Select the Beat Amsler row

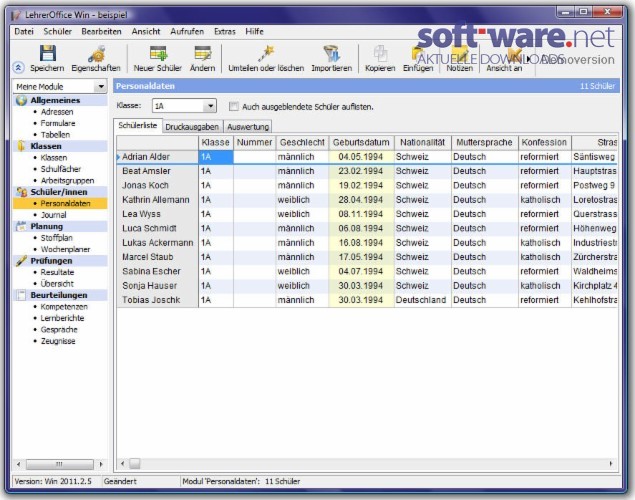[367, 171]
